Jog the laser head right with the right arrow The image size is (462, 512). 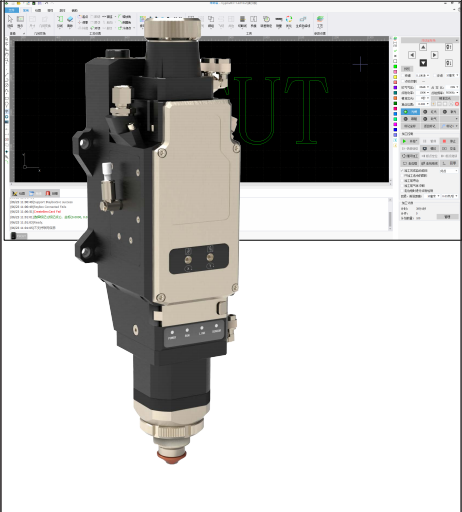tap(434, 55)
